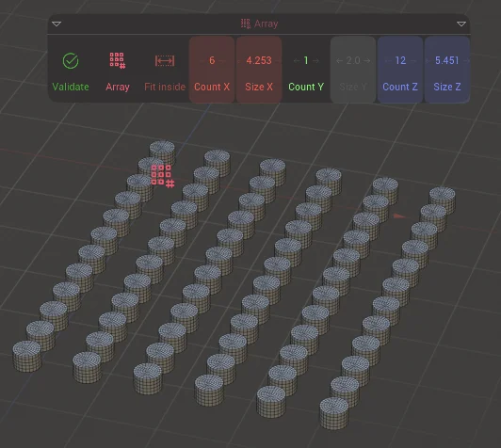
Task: Click the Validate checkmark icon
Action: (71, 60)
